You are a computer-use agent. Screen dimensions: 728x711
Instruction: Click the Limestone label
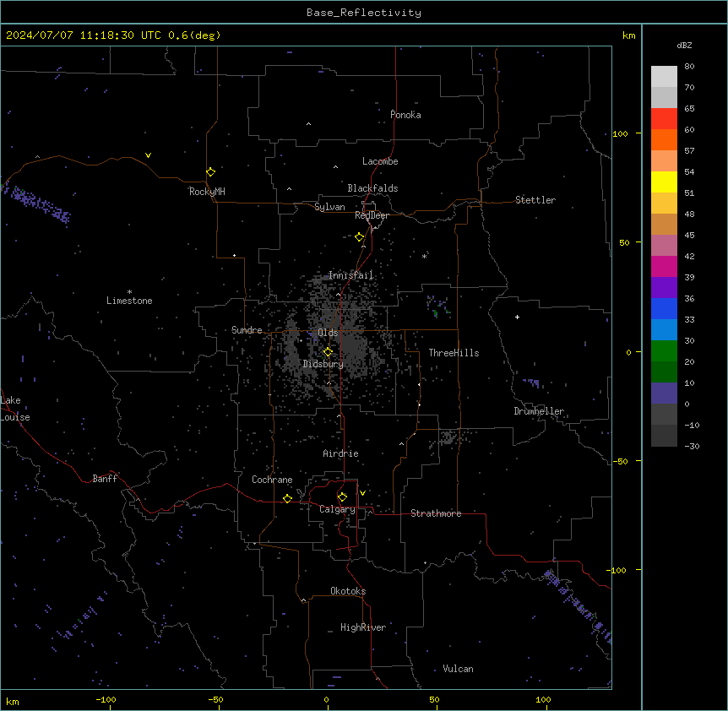pyautogui.click(x=129, y=301)
